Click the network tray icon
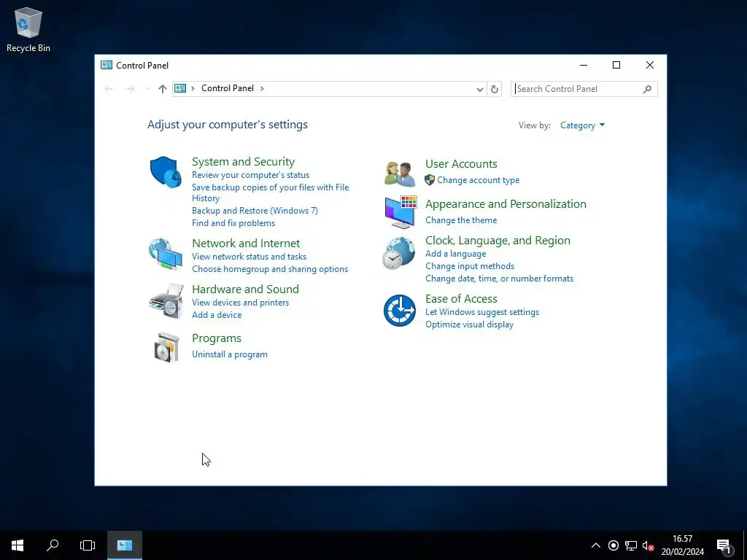 pos(631,545)
